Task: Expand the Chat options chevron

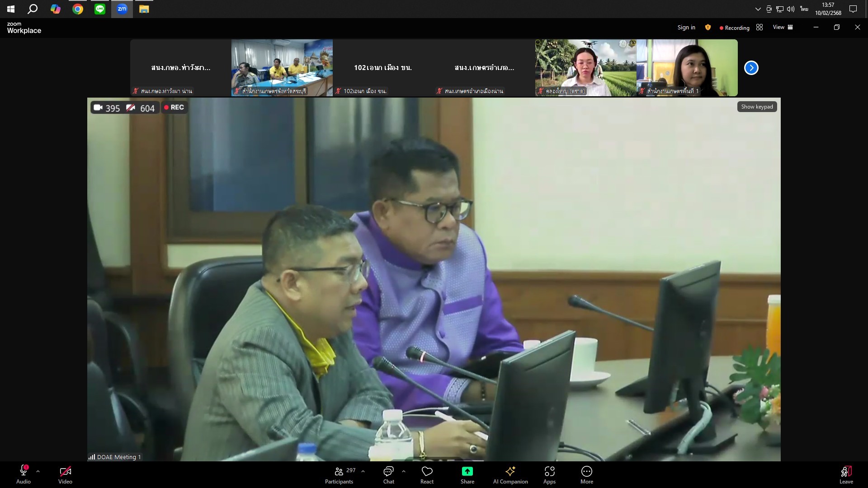Action: (403, 471)
